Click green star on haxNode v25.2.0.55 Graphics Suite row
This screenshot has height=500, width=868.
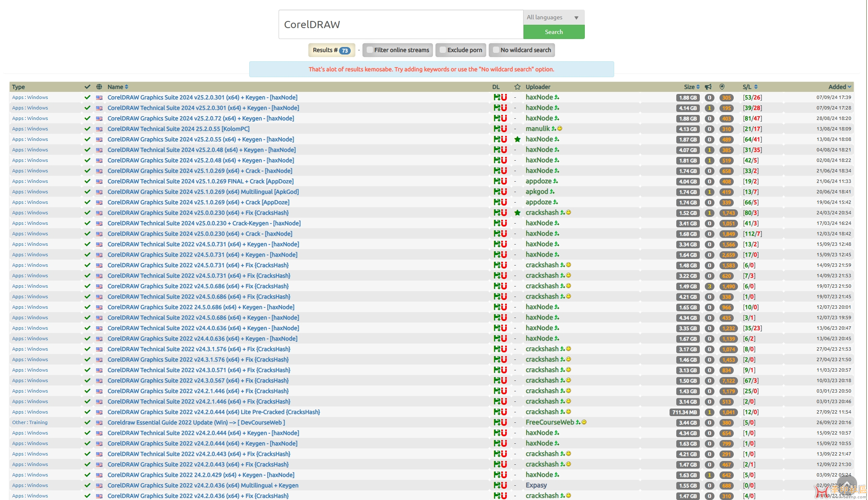tap(517, 139)
